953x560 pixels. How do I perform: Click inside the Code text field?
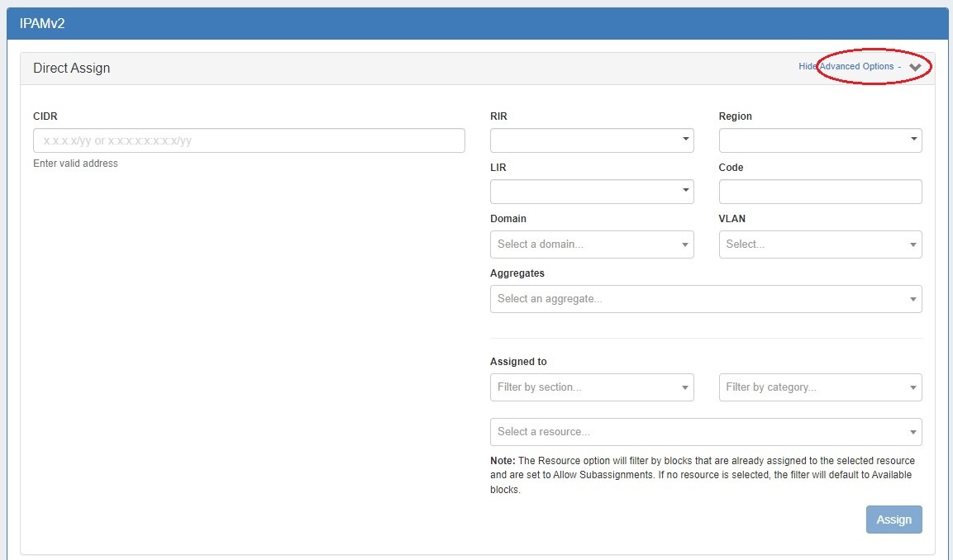pyautogui.click(x=820, y=192)
